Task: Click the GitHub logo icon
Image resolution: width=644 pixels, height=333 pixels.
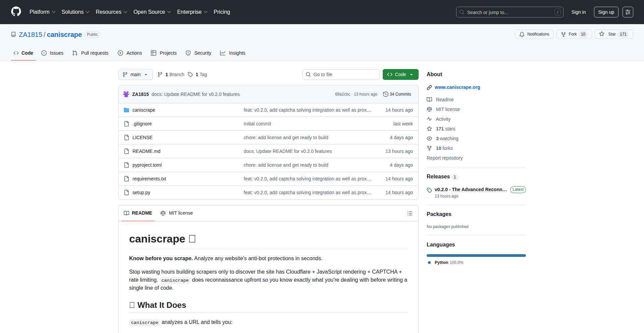Action: click(x=16, y=12)
